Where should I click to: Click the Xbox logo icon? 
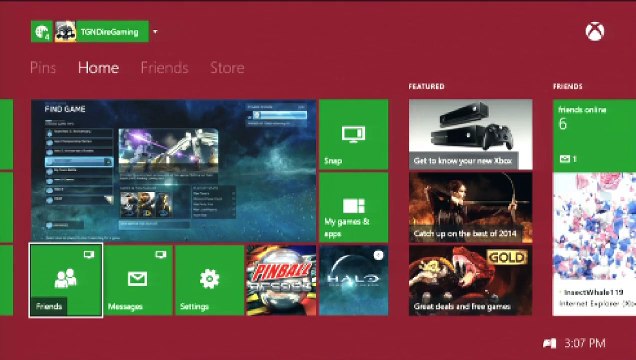tap(595, 32)
